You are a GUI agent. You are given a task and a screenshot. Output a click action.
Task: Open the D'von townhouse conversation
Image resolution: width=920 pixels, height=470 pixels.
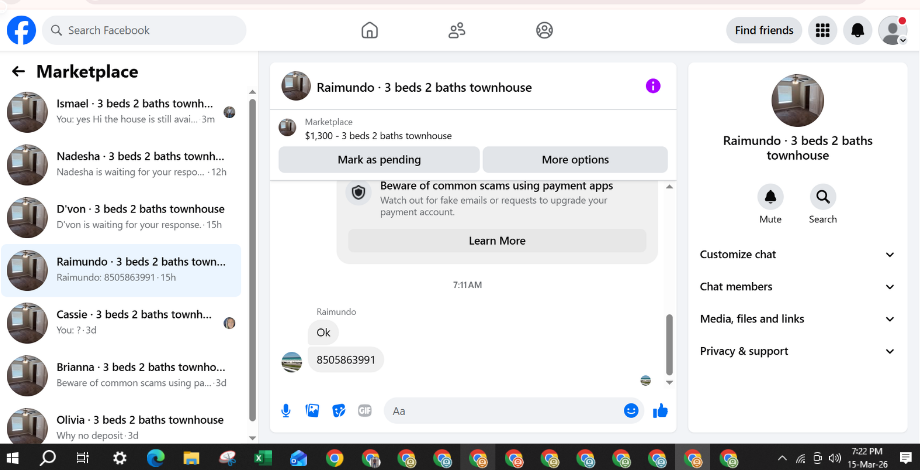[x=121, y=218]
